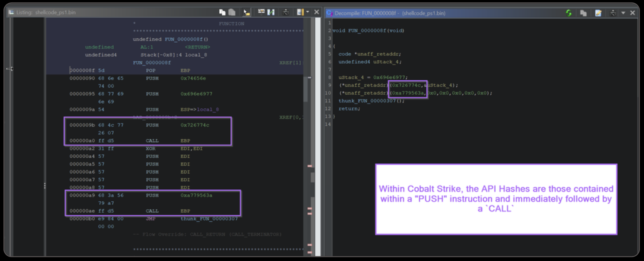Snapshot the Decompile window
This screenshot has width=644, height=261.
(x=613, y=13)
